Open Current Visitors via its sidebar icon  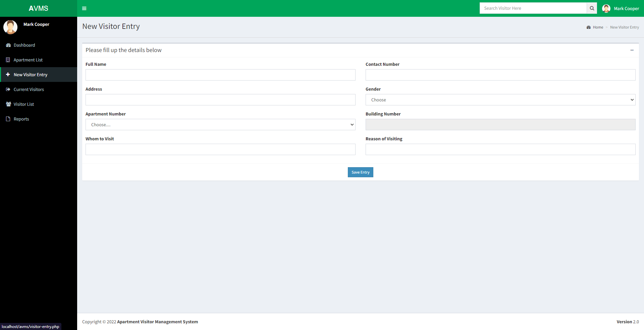(x=8, y=89)
